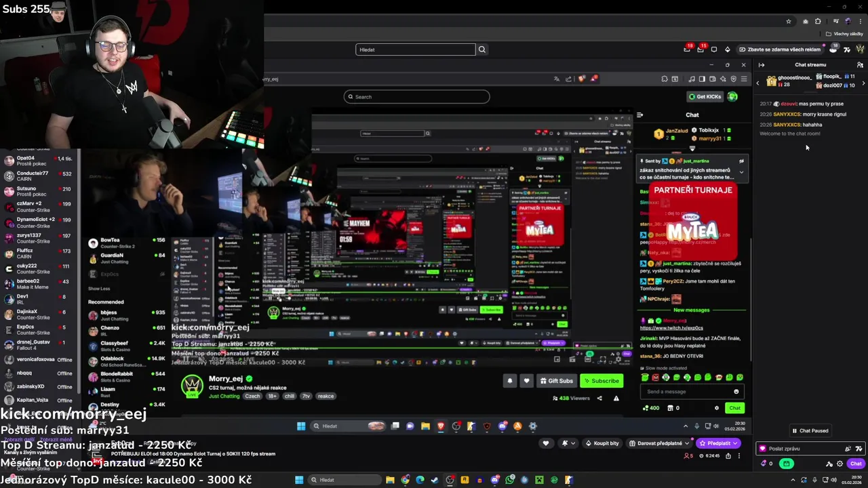Viewport: 868px width, 488px height.
Task: Click the Twitch search magnifier button
Action: (482, 49)
